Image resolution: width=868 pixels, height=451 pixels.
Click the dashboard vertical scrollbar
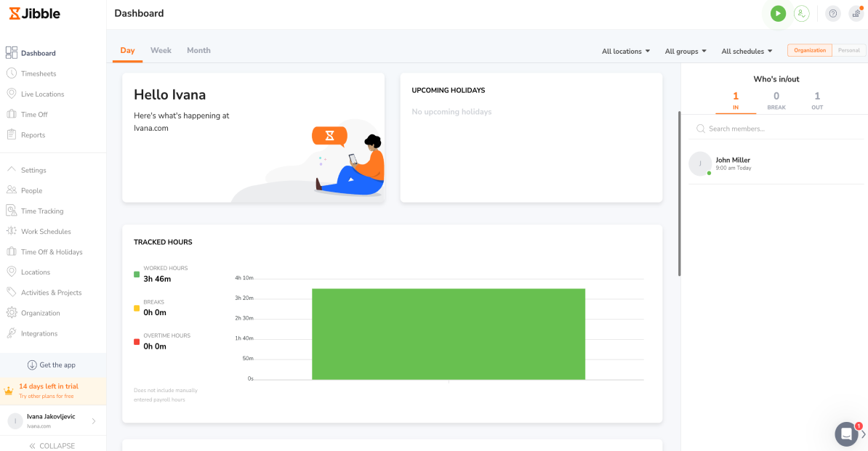(679, 193)
